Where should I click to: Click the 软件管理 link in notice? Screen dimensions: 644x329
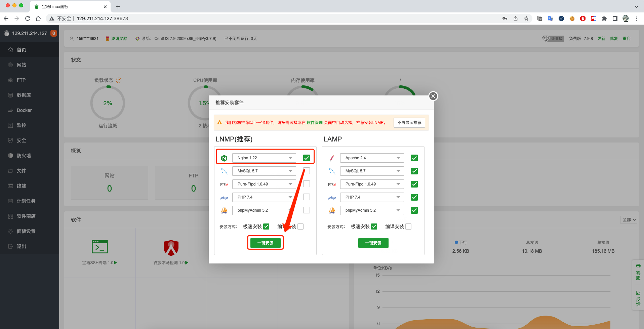(x=315, y=123)
